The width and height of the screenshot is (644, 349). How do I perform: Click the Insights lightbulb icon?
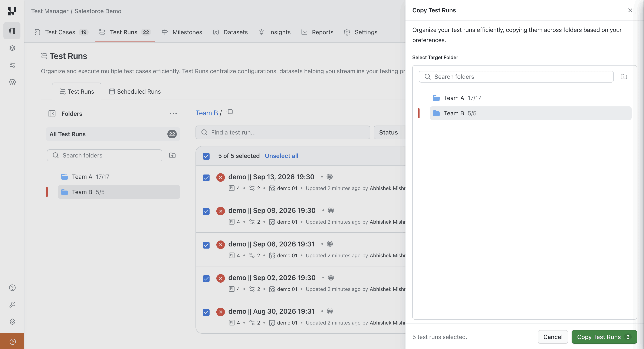pos(262,32)
